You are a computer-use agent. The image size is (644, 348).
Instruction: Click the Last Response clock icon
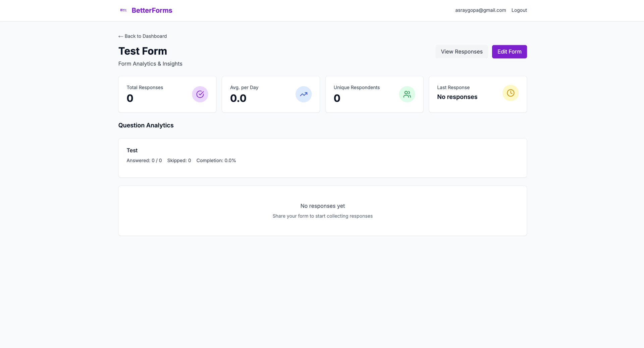tap(510, 93)
